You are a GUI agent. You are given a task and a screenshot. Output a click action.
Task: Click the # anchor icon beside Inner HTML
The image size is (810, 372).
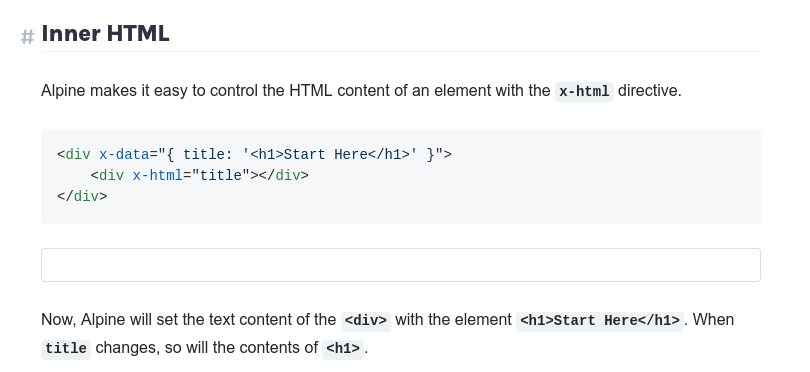[x=27, y=37]
